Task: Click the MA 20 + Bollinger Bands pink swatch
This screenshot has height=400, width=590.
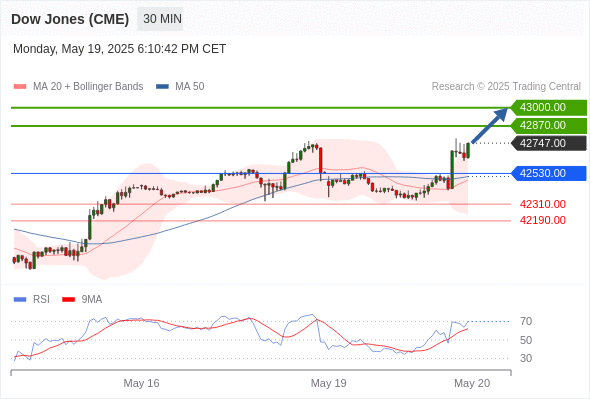Action: pyautogui.click(x=20, y=87)
